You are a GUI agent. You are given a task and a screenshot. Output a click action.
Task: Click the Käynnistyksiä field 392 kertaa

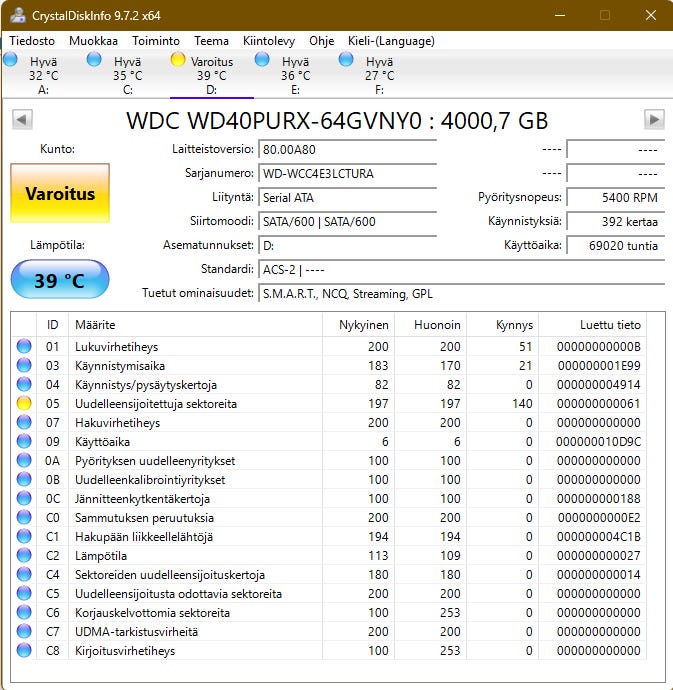point(615,221)
